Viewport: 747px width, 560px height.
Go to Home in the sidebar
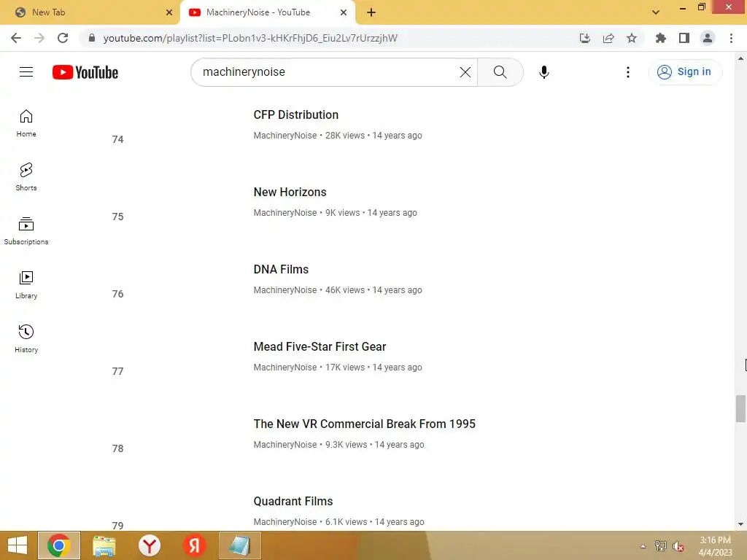26,123
